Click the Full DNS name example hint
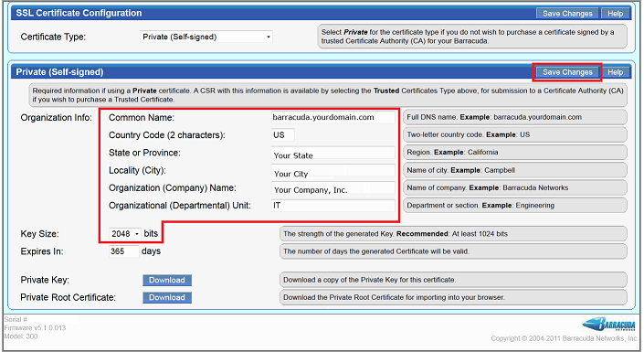The image size is (644, 352). click(x=515, y=117)
